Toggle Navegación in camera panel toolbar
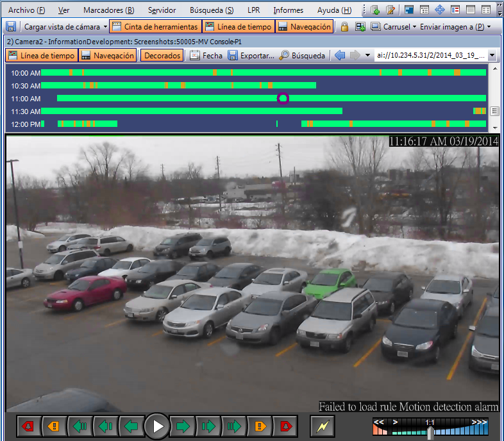This screenshot has width=504, height=441. pyautogui.click(x=108, y=55)
